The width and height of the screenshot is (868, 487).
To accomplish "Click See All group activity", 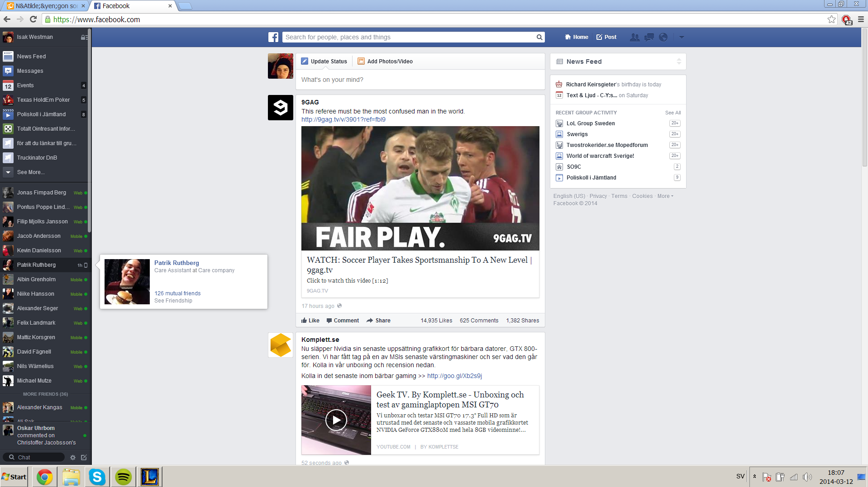I will pyautogui.click(x=673, y=113).
